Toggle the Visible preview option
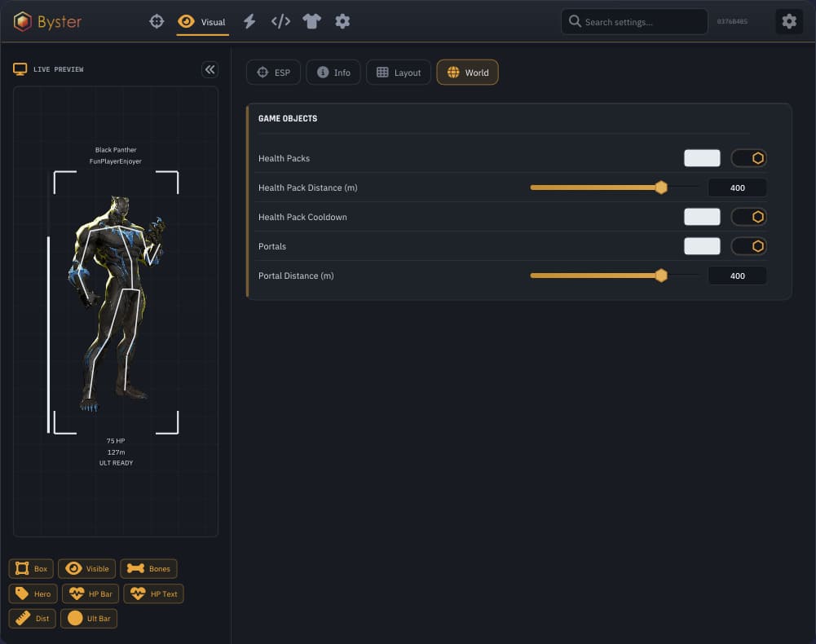Viewport: 816px width, 644px height. (x=87, y=568)
